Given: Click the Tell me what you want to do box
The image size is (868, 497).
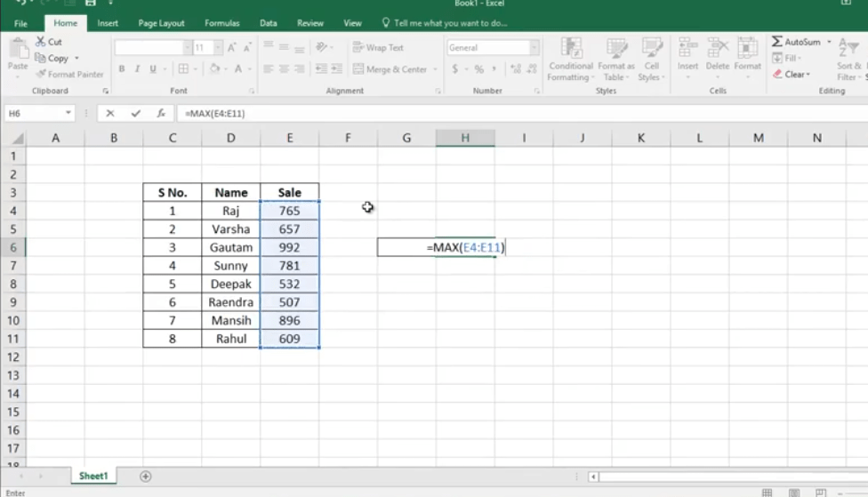Looking at the screenshot, I should coord(445,23).
